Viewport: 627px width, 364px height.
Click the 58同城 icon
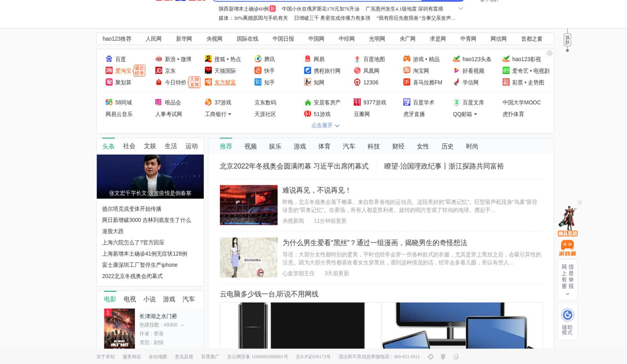109,102
